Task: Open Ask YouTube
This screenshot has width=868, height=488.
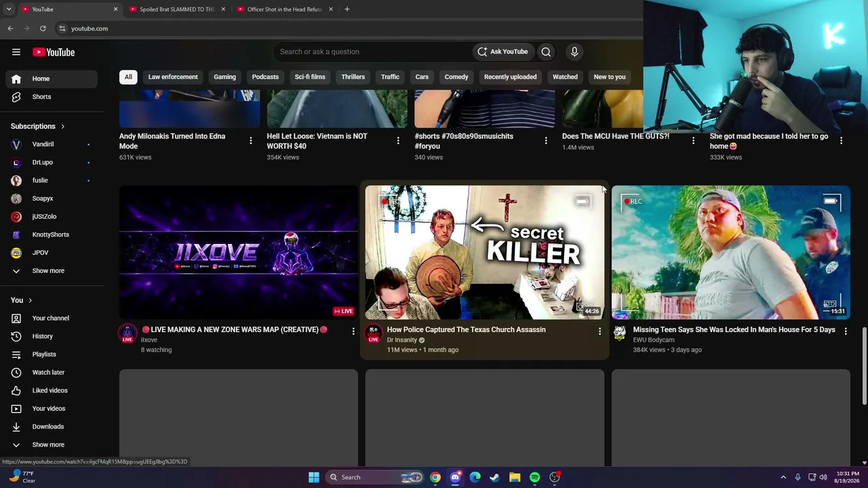Action: (502, 52)
